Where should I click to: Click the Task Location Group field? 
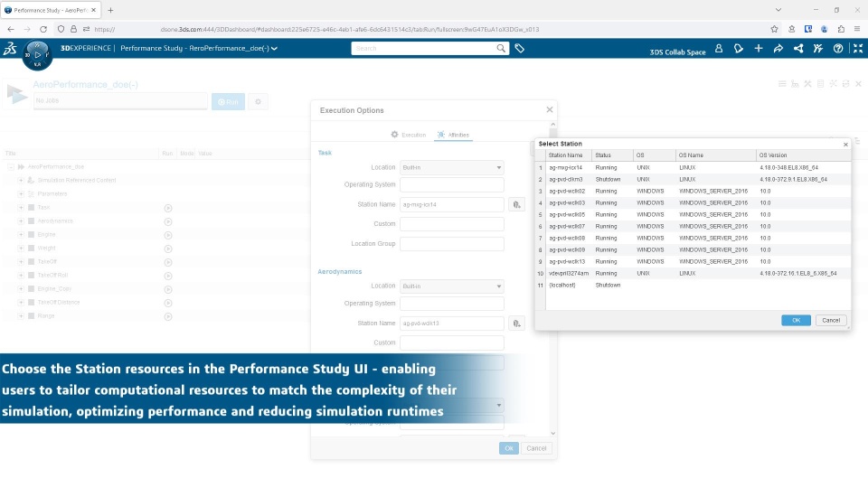coord(452,244)
